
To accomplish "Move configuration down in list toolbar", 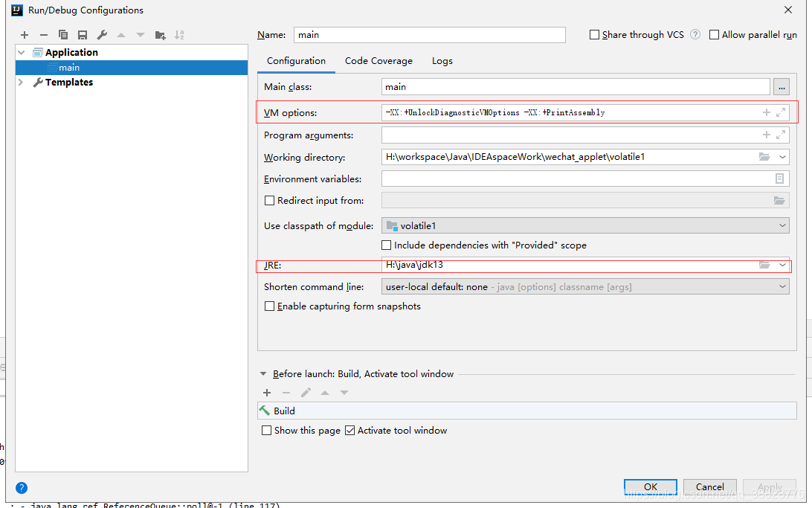I will pos(141,35).
